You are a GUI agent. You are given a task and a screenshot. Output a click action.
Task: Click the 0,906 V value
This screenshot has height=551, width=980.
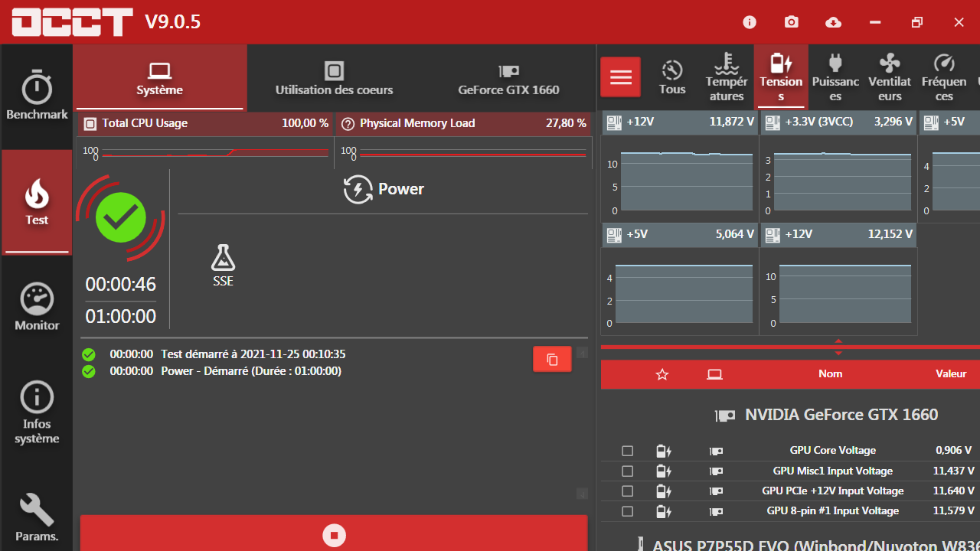point(953,451)
